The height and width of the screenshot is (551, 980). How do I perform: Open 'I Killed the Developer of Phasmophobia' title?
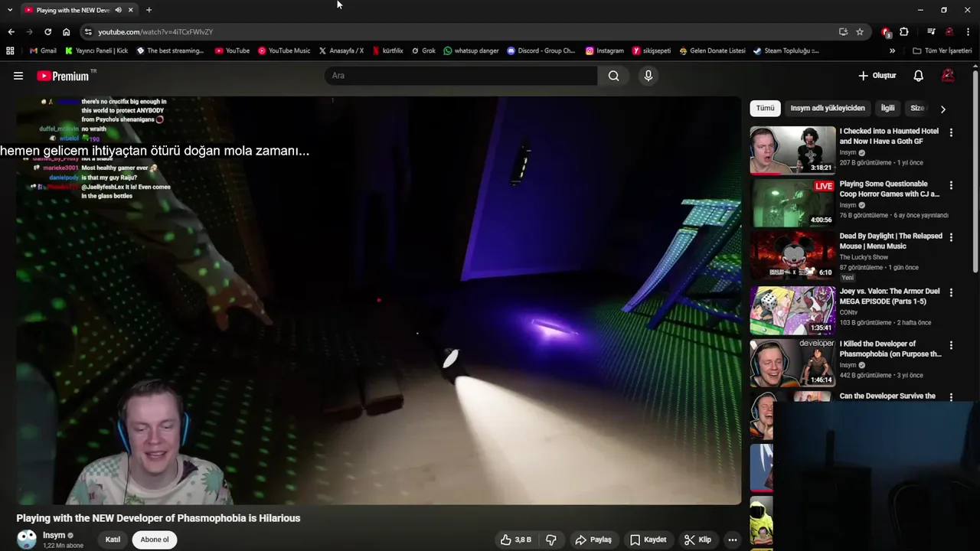pyautogui.click(x=890, y=349)
